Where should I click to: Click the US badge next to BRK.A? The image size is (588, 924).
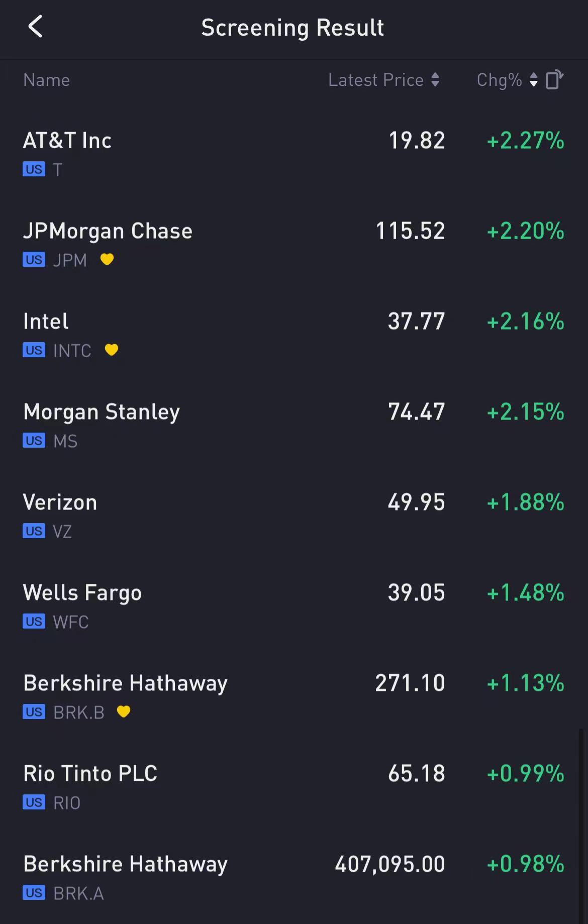click(34, 893)
